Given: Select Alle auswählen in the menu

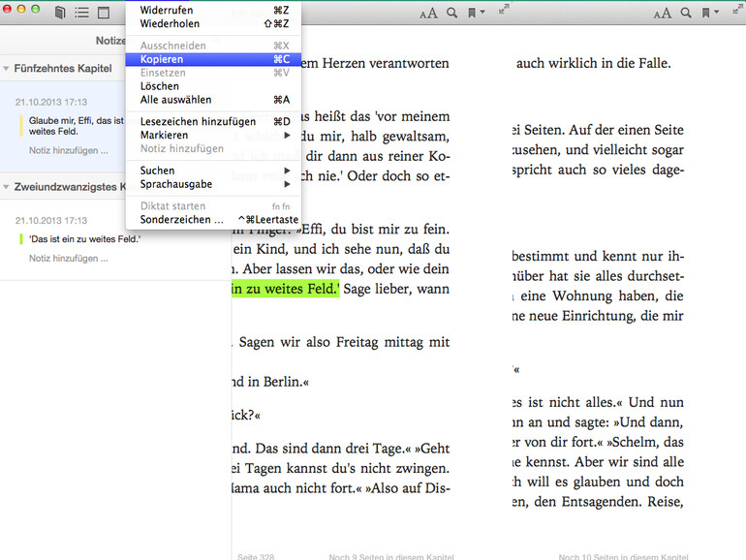Looking at the screenshot, I should [x=175, y=100].
